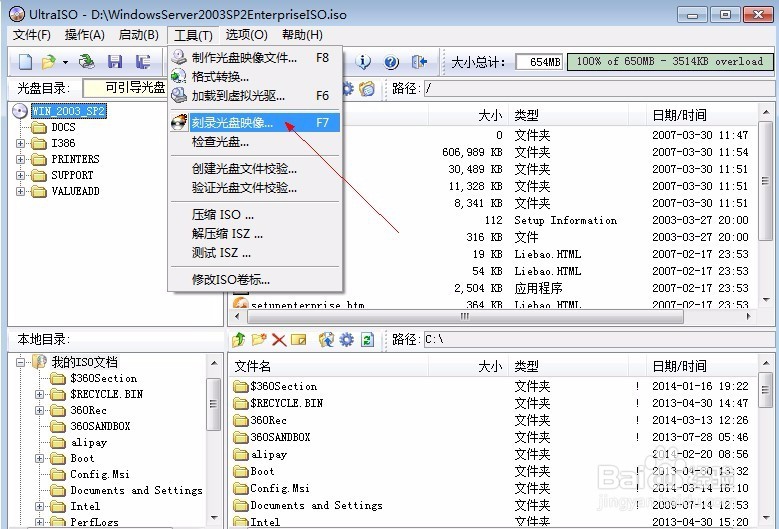Click the Open file folder icon

(x=48, y=62)
